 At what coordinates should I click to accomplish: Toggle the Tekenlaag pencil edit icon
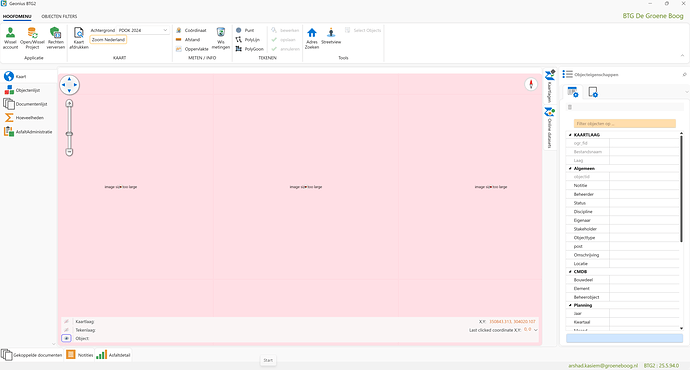[66, 330]
